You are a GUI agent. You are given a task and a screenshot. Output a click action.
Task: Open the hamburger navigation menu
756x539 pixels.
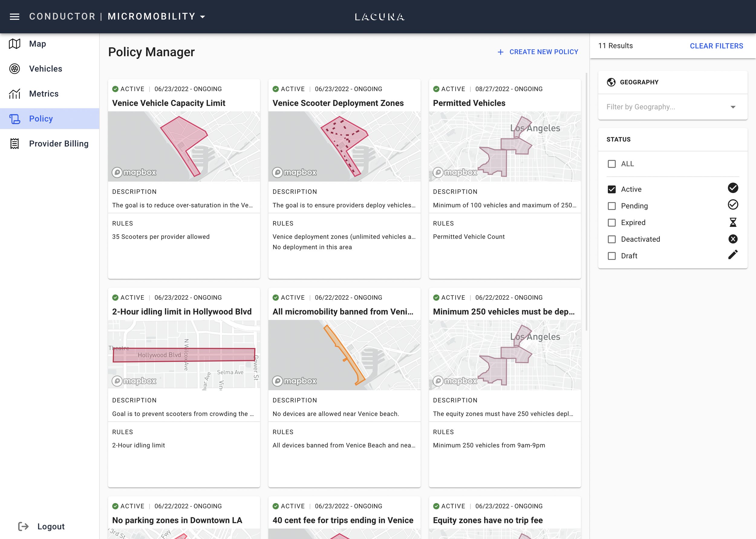click(x=14, y=17)
